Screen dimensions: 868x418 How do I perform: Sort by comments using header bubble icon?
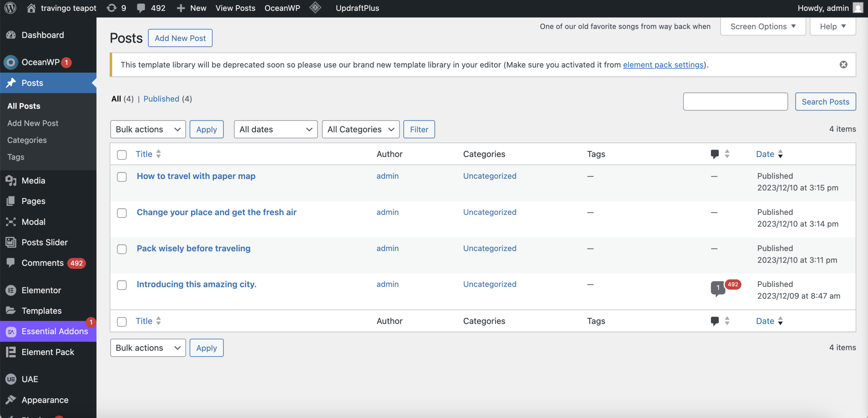tap(715, 154)
